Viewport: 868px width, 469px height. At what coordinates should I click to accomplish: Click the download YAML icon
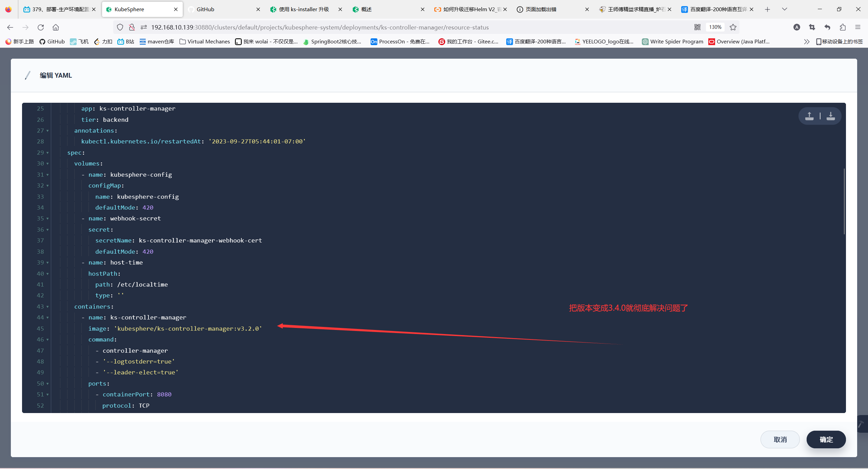click(831, 116)
